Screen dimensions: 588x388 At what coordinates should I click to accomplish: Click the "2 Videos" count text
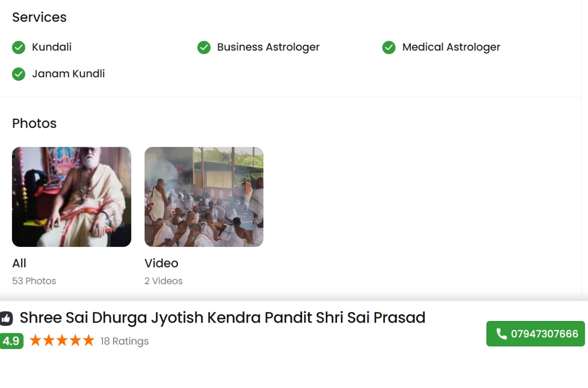pyautogui.click(x=163, y=281)
